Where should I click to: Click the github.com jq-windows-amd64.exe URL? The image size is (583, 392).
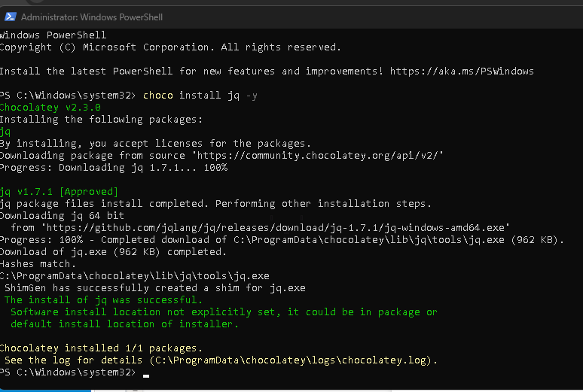pos(276,227)
